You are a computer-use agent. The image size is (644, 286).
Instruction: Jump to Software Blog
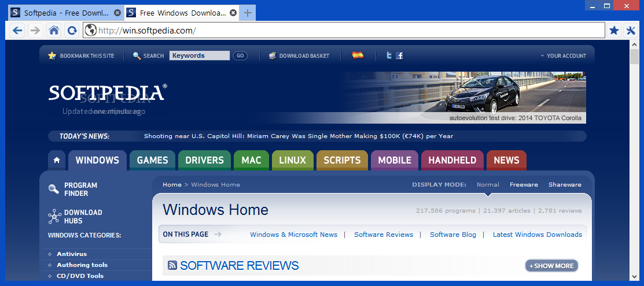click(453, 235)
